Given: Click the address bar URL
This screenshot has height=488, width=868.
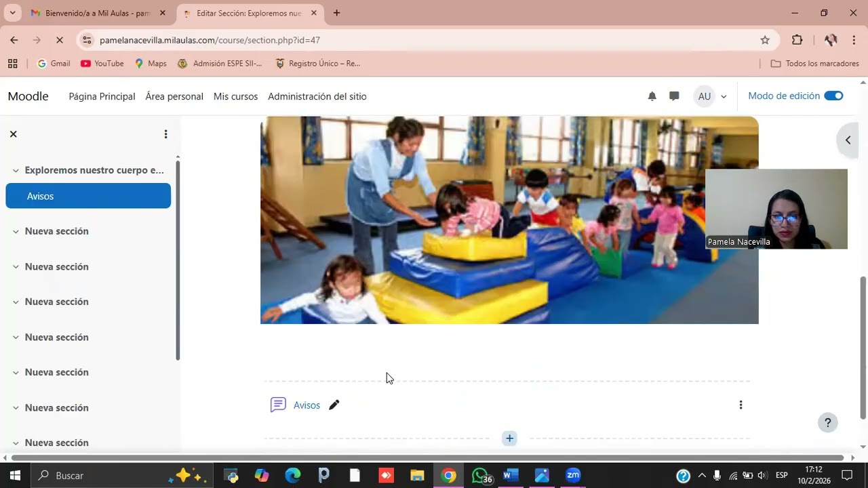Looking at the screenshot, I should [210, 40].
